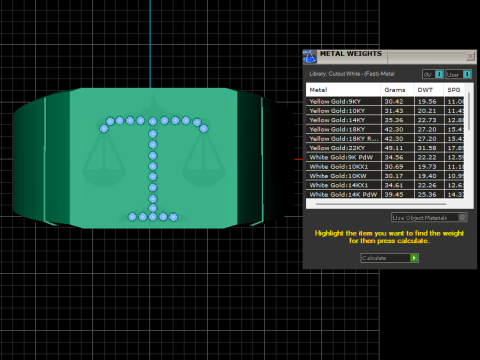Click the Library: Cutout White label
Image resolution: width=480 pixels, height=360 pixels.
[x=352, y=74]
